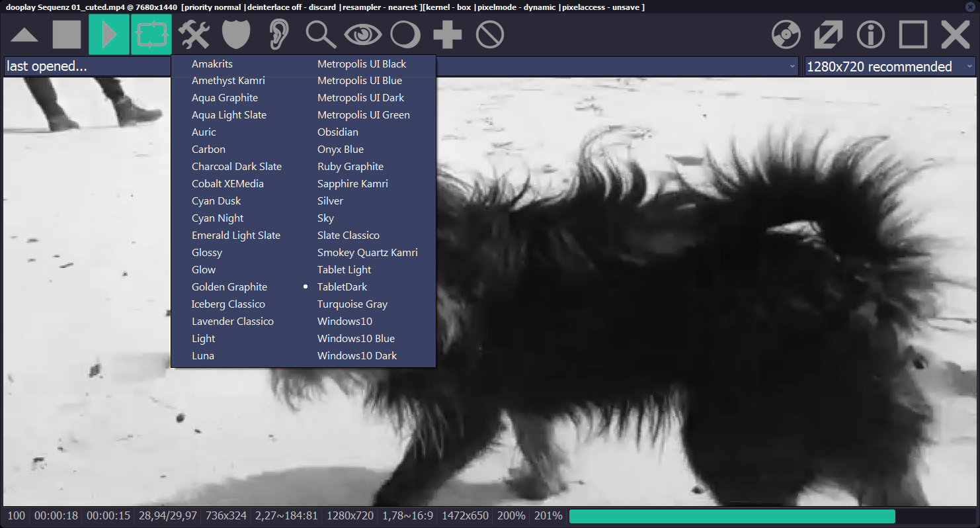980x528 pixels.
Task: Click the plus icon in the toolbar
Action: point(448,34)
